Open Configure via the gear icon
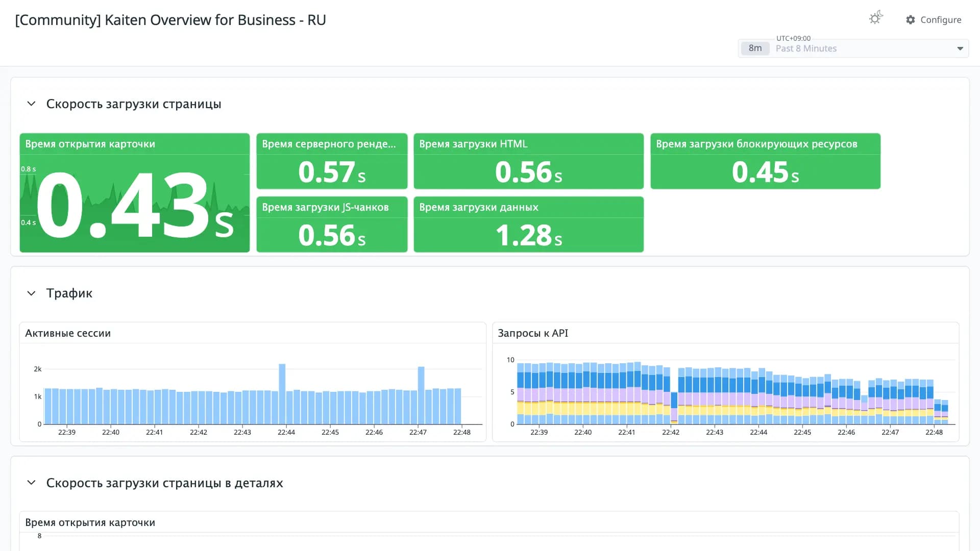980x551 pixels. point(911,20)
